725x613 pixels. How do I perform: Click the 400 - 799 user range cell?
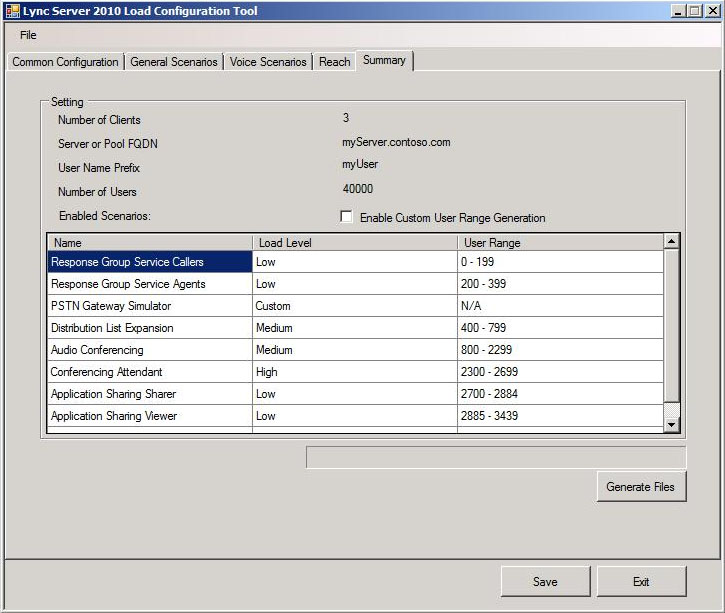coord(560,328)
